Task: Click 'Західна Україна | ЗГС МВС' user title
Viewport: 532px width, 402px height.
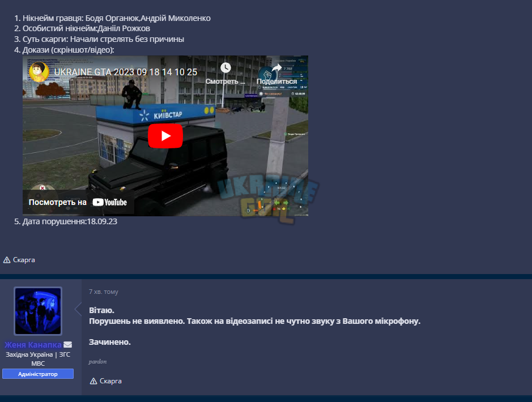Action: pyautogui.click(x=38, y=359)
